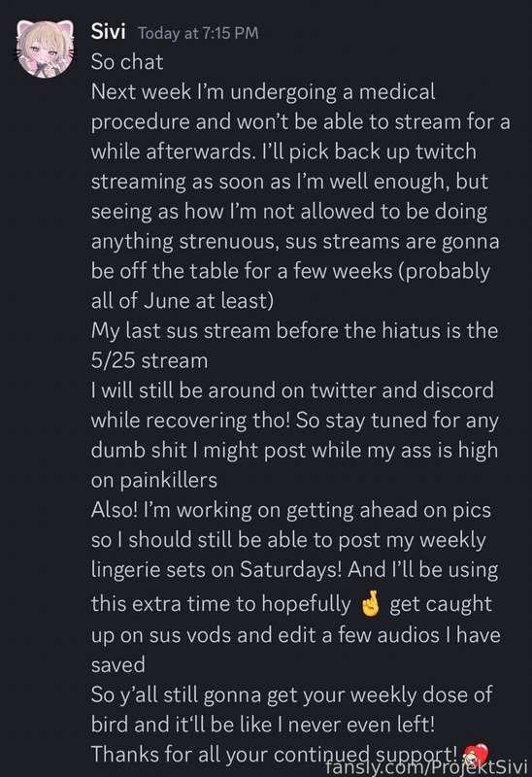The image size is (532, 777).
Task: Open the fansly.com/ProjektSivi watermark link
Action: (x=426, y=767)
